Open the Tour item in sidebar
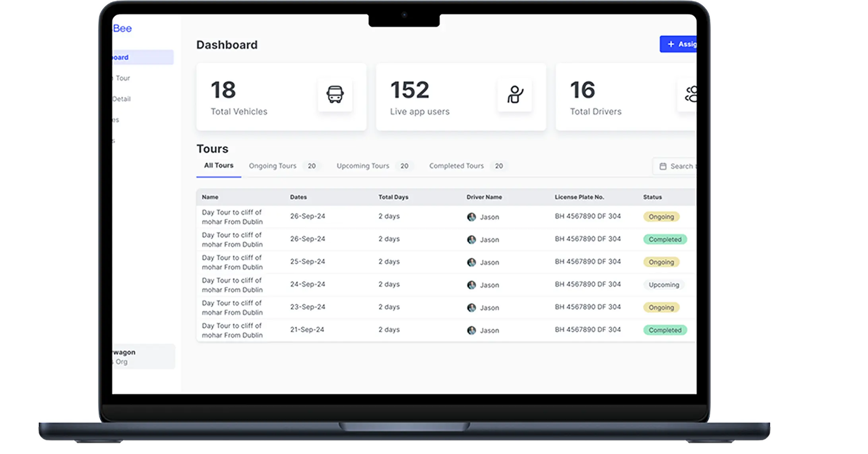Screen dimensions: 868x454 pos(122,78)
